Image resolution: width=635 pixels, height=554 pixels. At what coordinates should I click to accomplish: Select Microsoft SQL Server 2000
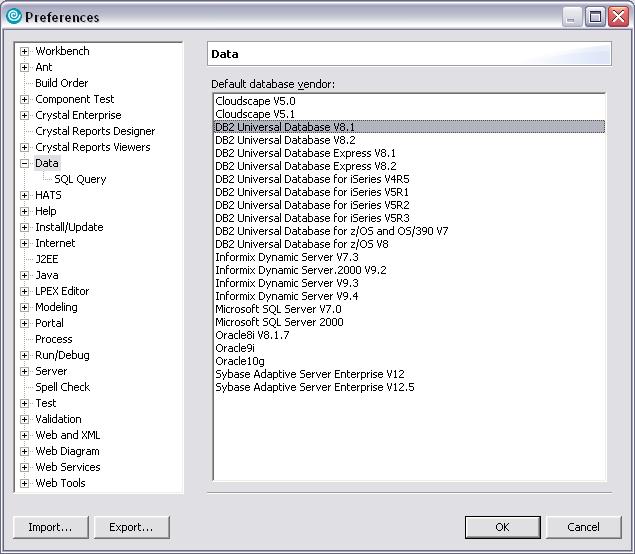pyautogui.click(x=409, y=322)
